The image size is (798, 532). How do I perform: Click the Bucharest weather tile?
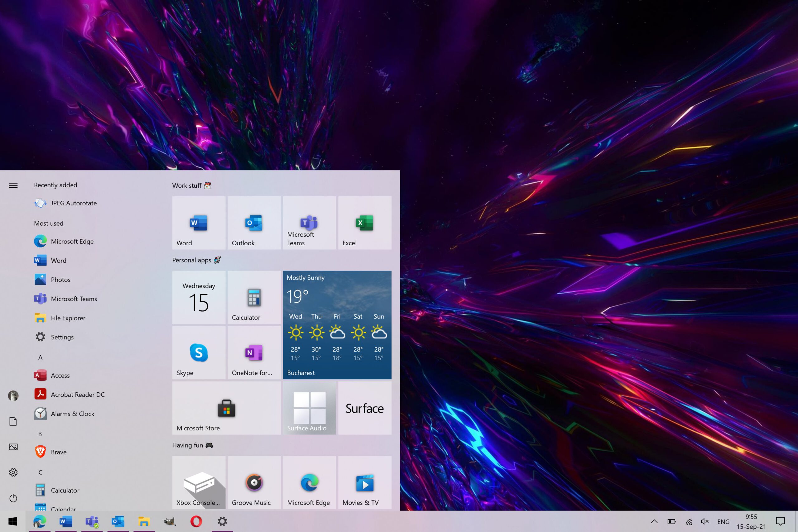tap(337, 325)
